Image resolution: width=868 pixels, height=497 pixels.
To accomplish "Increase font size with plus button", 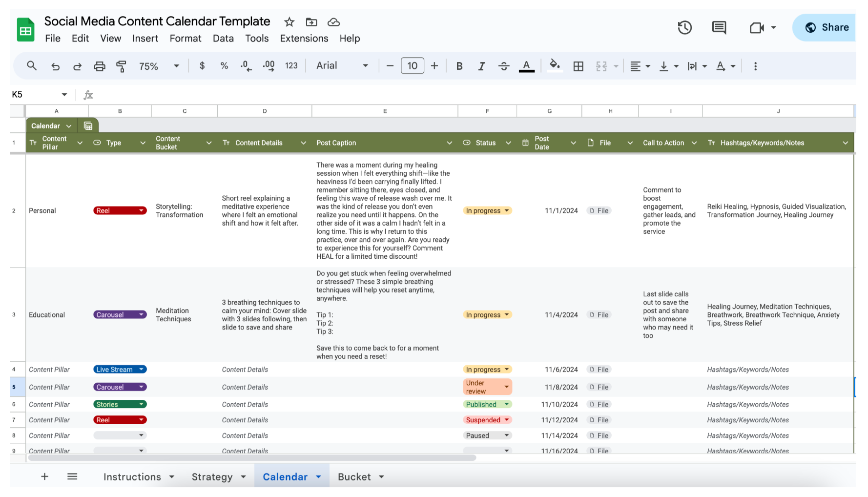I will tap(434, 65).
